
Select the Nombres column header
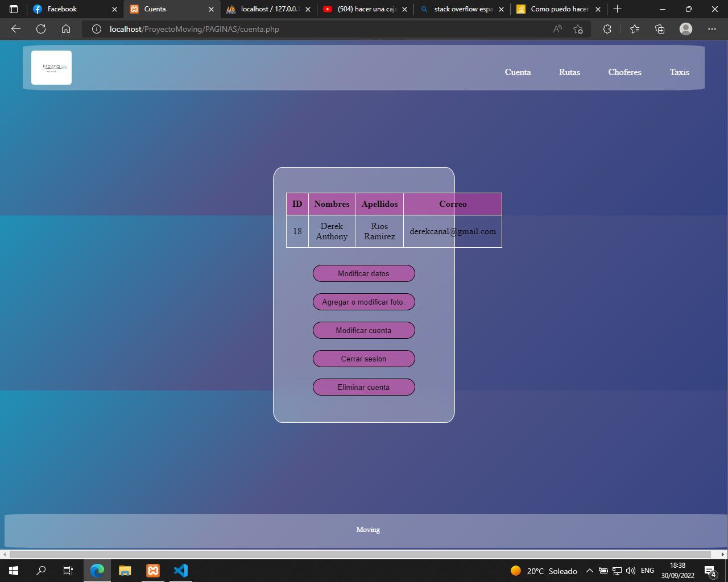coord(332,204)
